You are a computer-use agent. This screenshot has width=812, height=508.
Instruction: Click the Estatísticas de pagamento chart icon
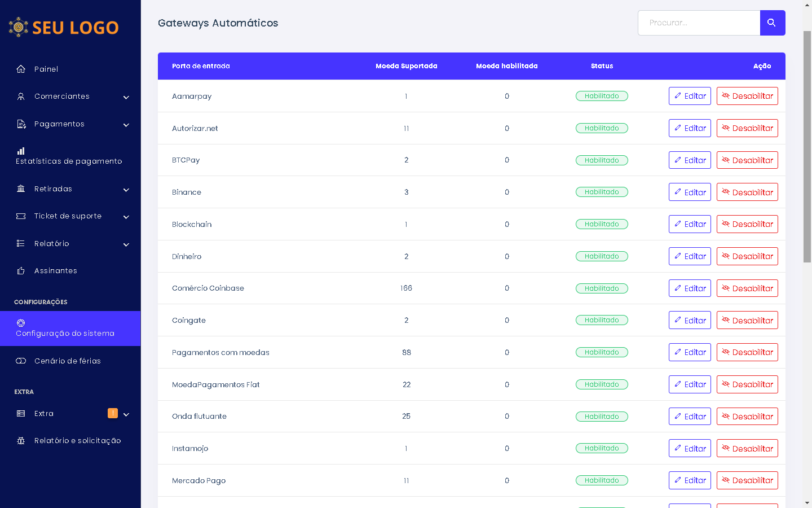(21, 151)
